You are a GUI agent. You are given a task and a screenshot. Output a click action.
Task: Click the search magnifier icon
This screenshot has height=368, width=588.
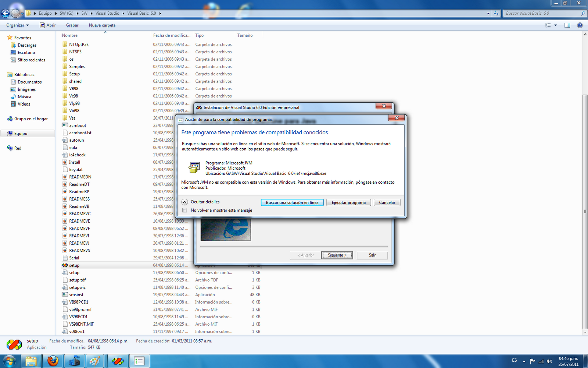(583, 13)
